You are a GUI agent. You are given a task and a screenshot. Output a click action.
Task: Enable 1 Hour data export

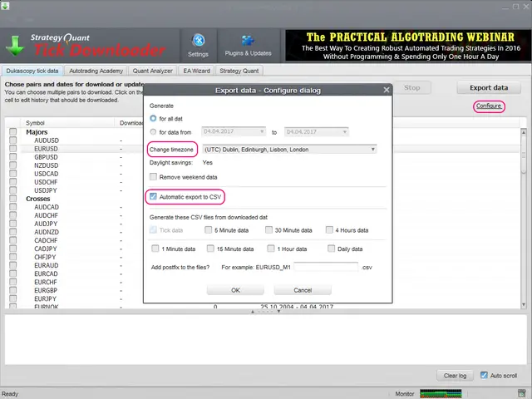click(271, 249)
